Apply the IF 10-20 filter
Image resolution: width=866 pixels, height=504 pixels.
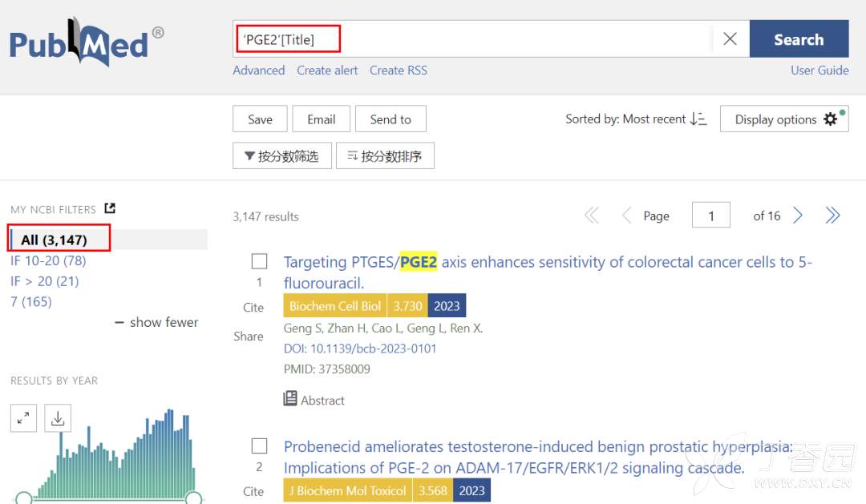[48, 260]
